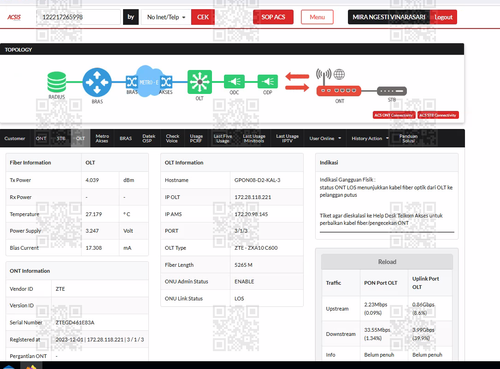This screenshot has height=369, width=500.
Task: Select the red ONT modem icon
Action: pyautogui.click(x=339, y=91)
